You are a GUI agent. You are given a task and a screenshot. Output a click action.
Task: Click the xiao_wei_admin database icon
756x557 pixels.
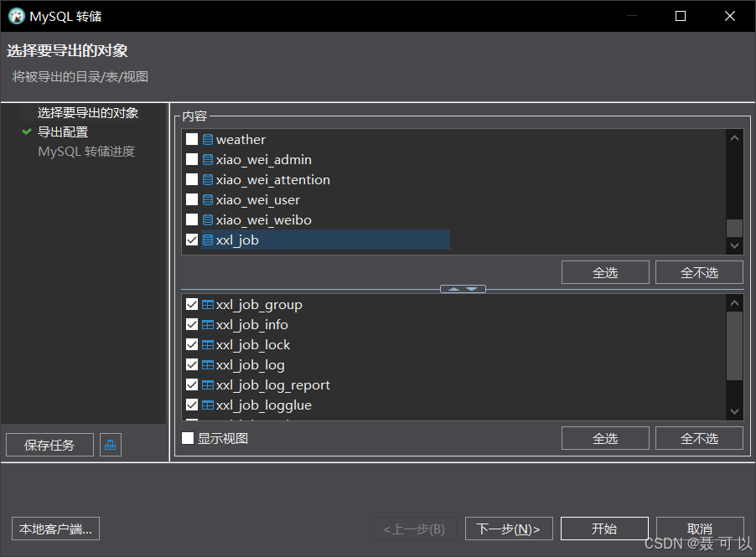click(208, 159)
